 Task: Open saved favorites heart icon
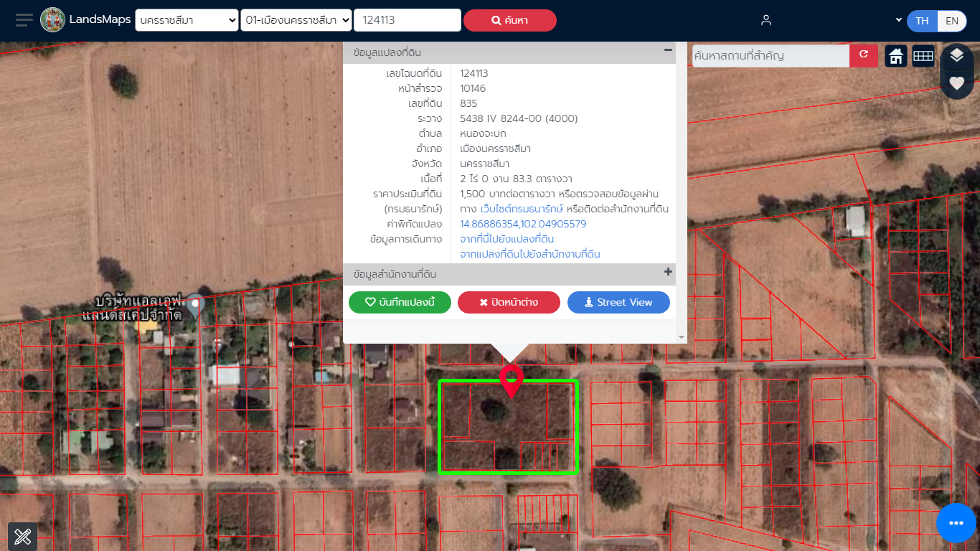[x=956, y=83]
